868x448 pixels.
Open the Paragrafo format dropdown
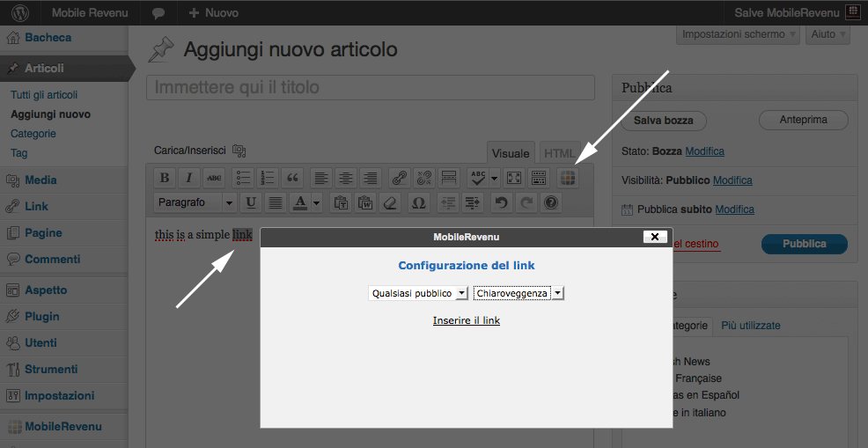(x=195, y=202)
